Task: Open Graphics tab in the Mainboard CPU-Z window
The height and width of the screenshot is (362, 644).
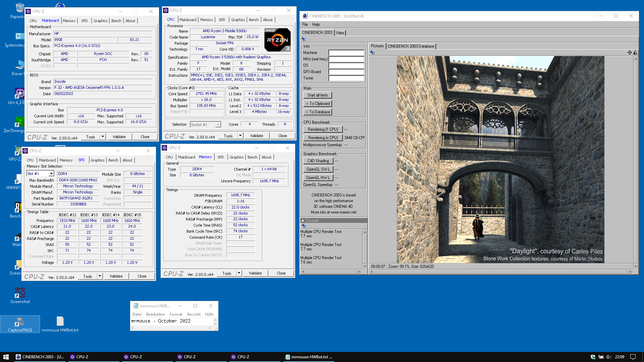Action: click(x=101, y=21)
